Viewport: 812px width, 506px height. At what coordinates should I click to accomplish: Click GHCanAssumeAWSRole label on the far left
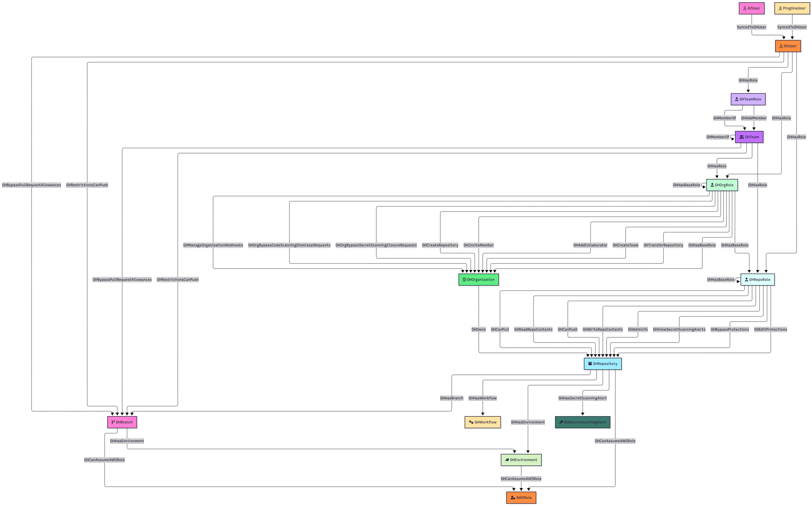point(104,460)
